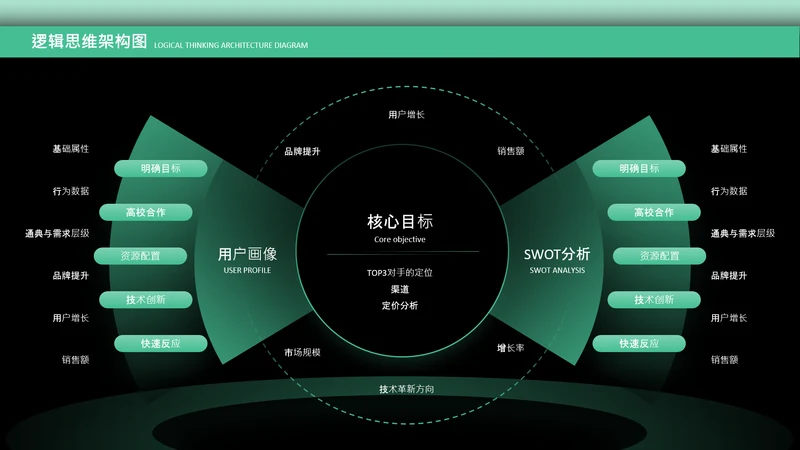Click 基础属性 label beside the SWOT分析 fan
The width and height of the screenshot is (800, 450).
[x=729, y=149]
